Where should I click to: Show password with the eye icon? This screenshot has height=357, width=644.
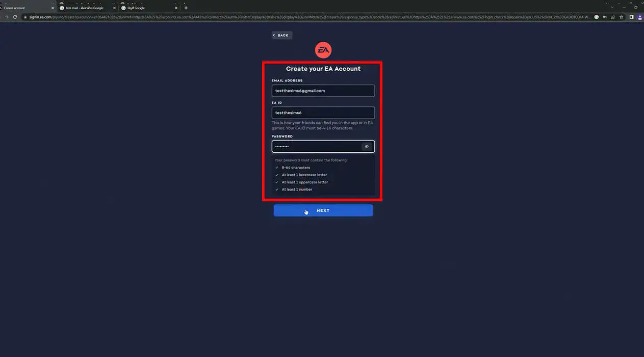tap(367, 147)
